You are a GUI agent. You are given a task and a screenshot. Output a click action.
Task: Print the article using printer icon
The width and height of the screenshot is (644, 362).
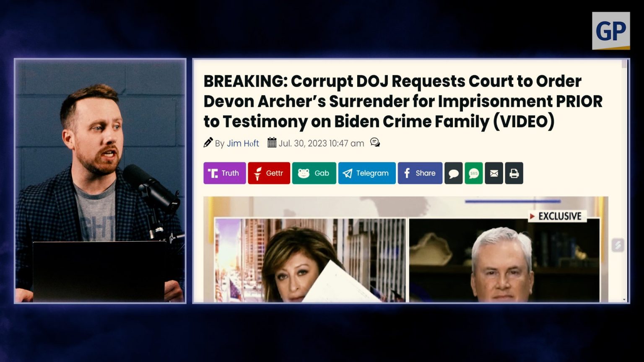(x=514, y=173)
